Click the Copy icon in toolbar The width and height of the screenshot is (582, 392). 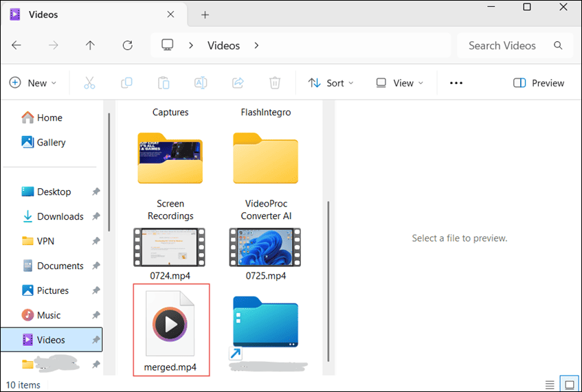pos(126,82)
